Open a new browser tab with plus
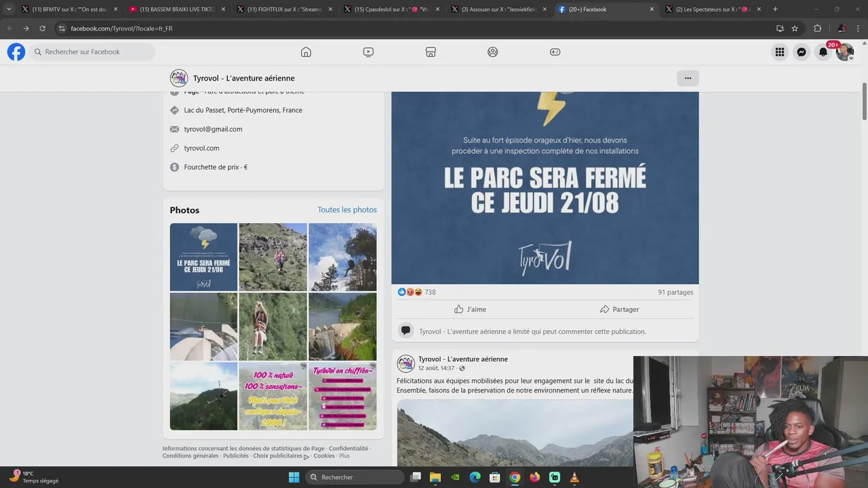Viewport: 868px width, 488px height. pos(775,9)
